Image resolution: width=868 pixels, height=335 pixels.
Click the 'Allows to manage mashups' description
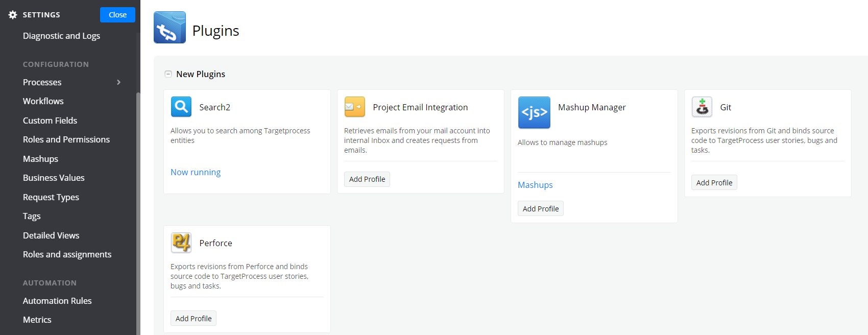tap(562, 142)
